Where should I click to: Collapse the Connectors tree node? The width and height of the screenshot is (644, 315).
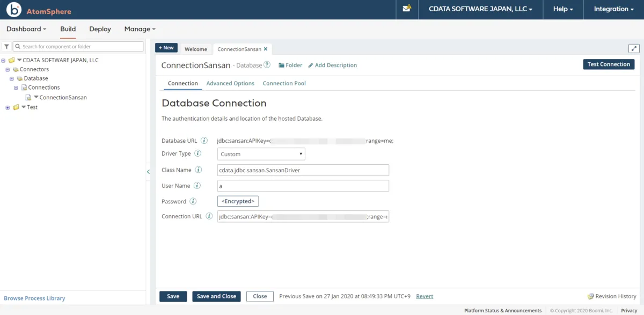point(8,69)
